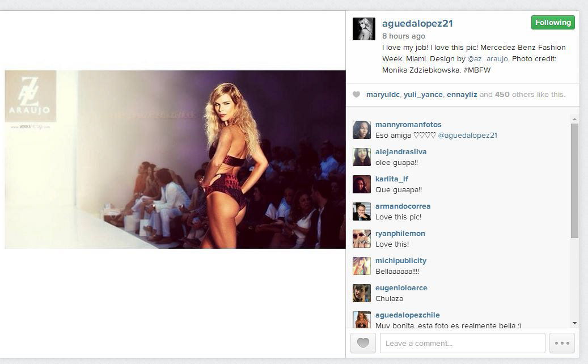Click the comments scrollbar thumb
Image resolution: width=588 pixels, height=364 pixels.
[574, 181]
